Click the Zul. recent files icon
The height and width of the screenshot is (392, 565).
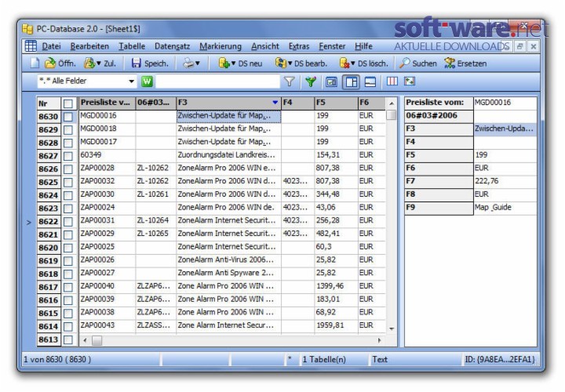click(x=89, y=64)
